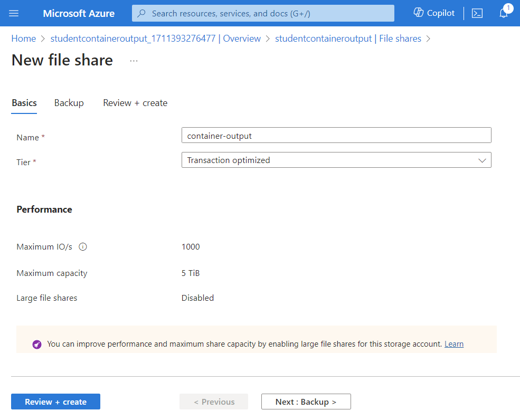Open Copilot from the header
Viewport: 520px width, 420px height.
pos(434,13)
